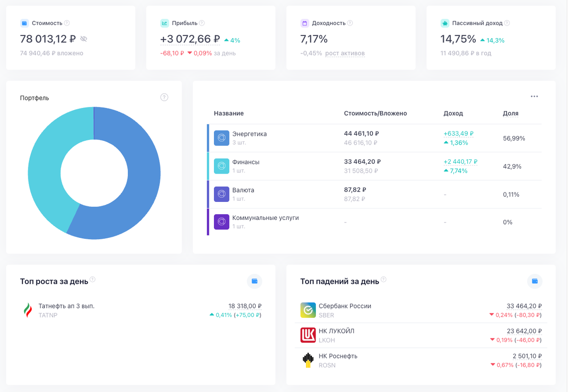Image resolution: width=568 pixels, height=392 pixels.
Task: Click the daily change -68,10 ₽
Action: click(172, 53)
